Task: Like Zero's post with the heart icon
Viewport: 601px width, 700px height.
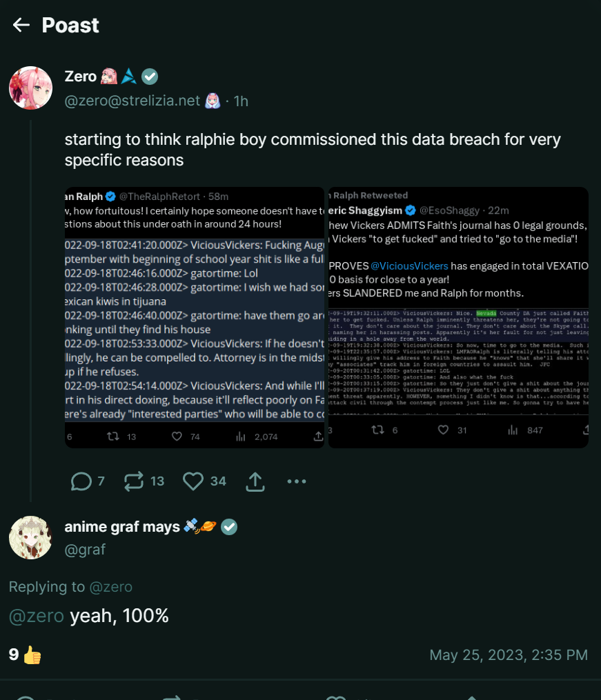Action: pos(193,481)
